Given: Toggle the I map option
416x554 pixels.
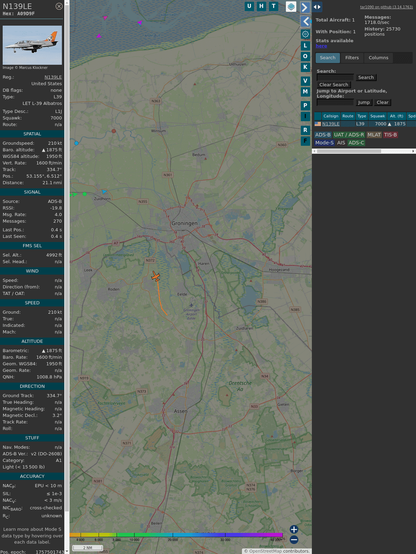Looking at the screenshot, I should (305, 116).
